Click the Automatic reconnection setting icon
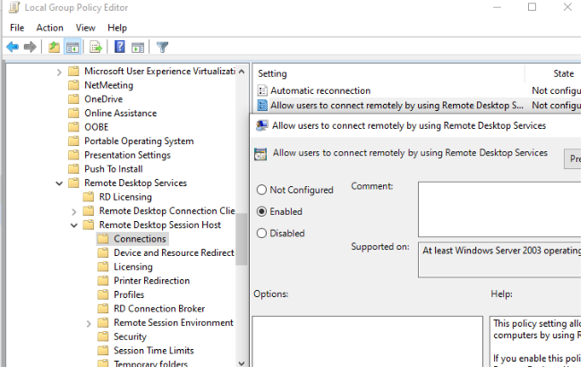 coord(262,90)
